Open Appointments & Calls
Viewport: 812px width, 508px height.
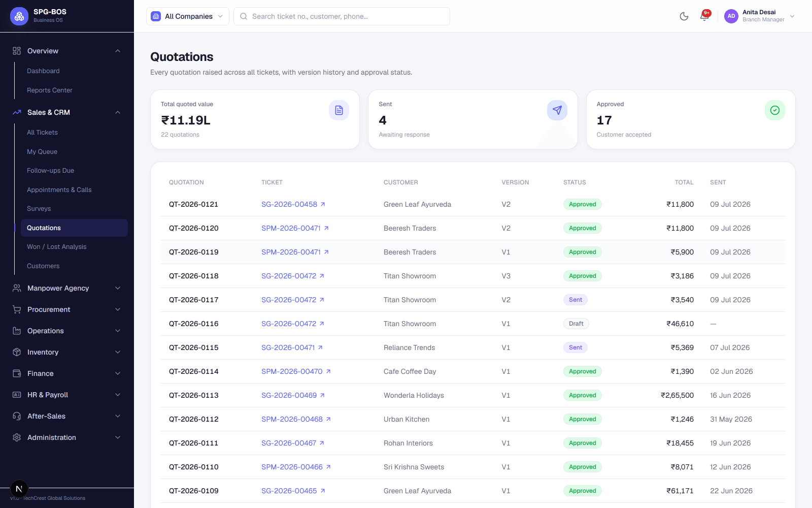(x=74, y=190)
